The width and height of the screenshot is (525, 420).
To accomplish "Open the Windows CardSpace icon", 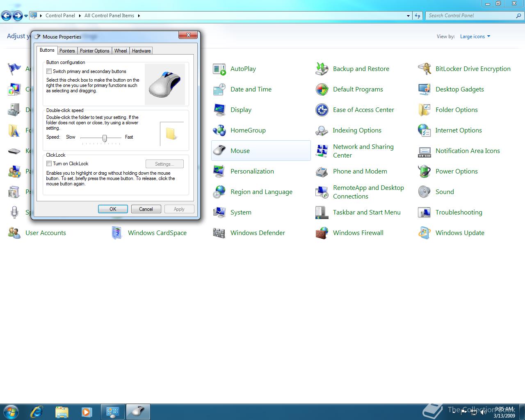I will click(x=116, y=233).
